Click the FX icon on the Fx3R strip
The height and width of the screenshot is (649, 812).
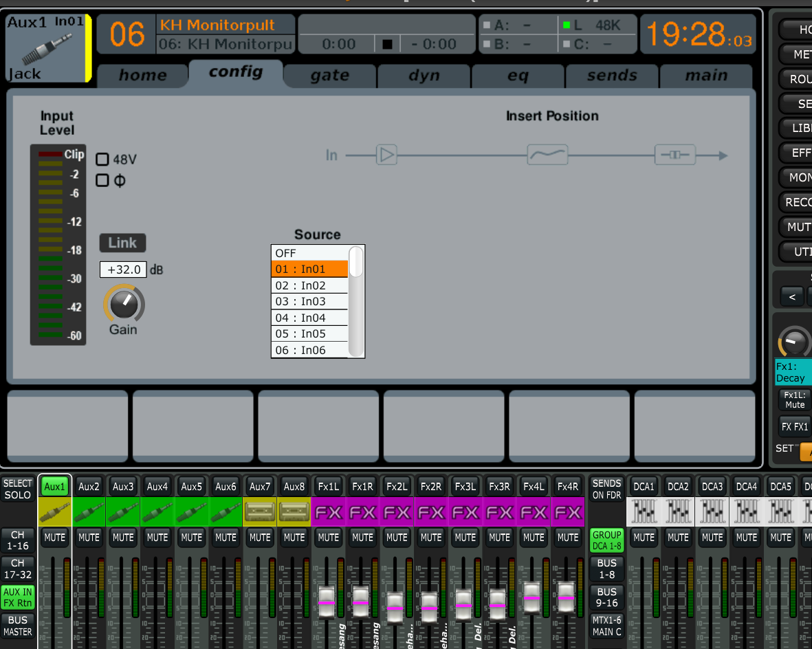click(499, 511)
